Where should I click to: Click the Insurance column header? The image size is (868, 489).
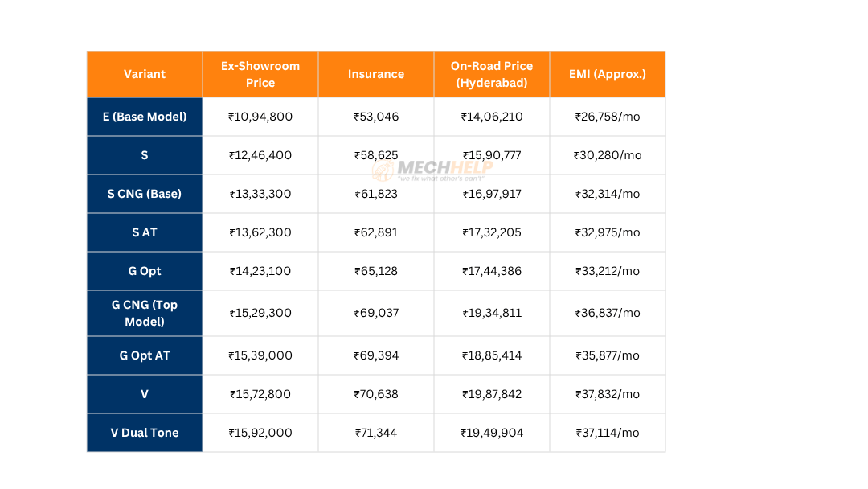click(x=376, y=74)
